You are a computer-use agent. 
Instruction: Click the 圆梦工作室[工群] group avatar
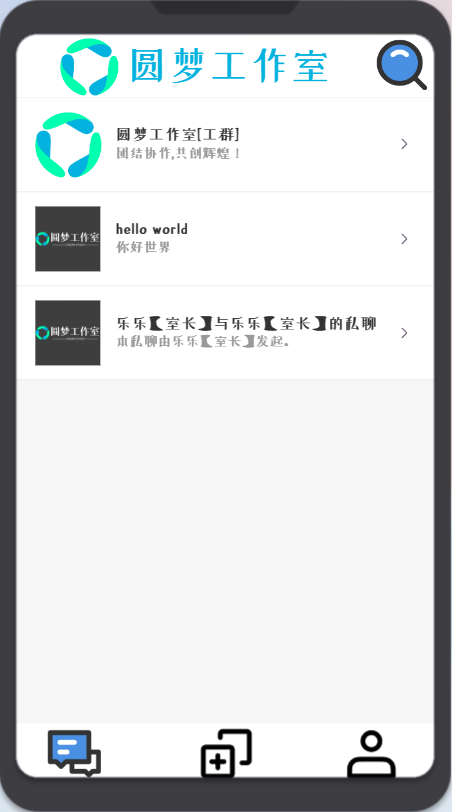pyautogui.click(x=68, y=144)
